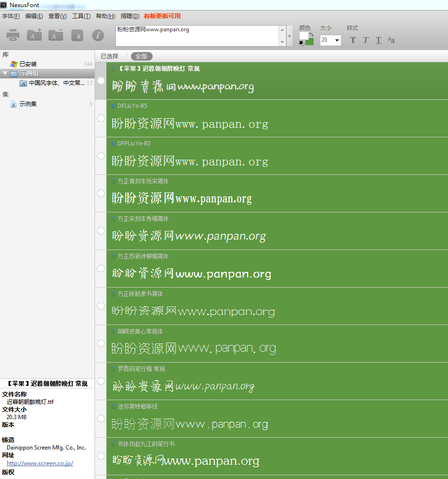Switch to the 全部 filter tab
The height and width of the screenshot is (479, 448).
click(142, 56)
